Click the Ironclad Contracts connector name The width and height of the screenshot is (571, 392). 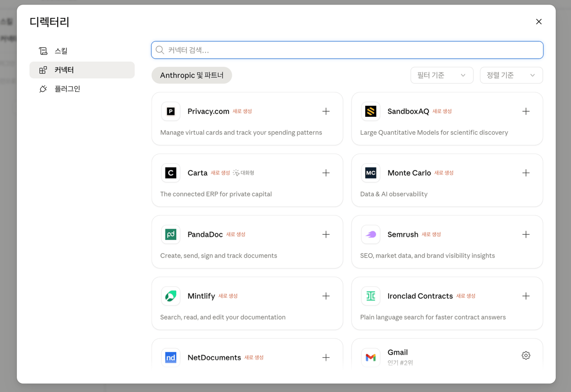click(x=420, y=296)
